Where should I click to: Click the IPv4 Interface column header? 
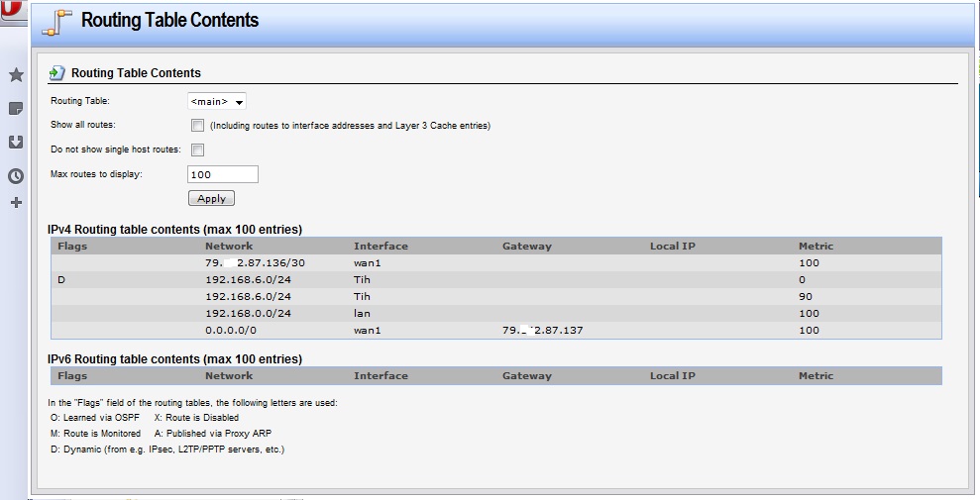point(381,246)
